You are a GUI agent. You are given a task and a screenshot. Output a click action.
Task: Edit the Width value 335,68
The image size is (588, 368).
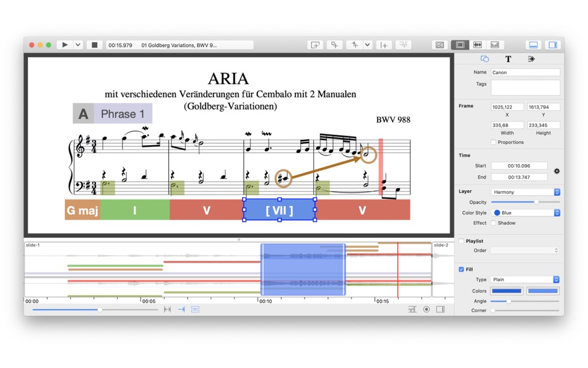tap(508, 125)
